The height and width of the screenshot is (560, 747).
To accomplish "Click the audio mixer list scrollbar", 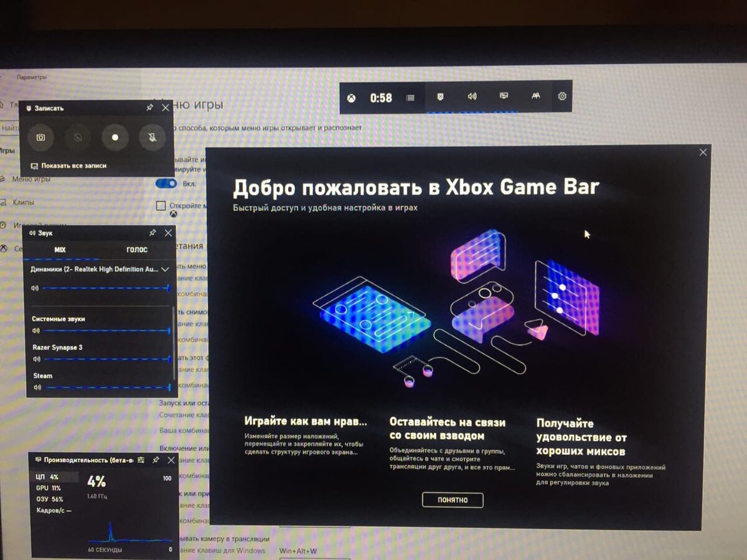I will click(174, 342).
